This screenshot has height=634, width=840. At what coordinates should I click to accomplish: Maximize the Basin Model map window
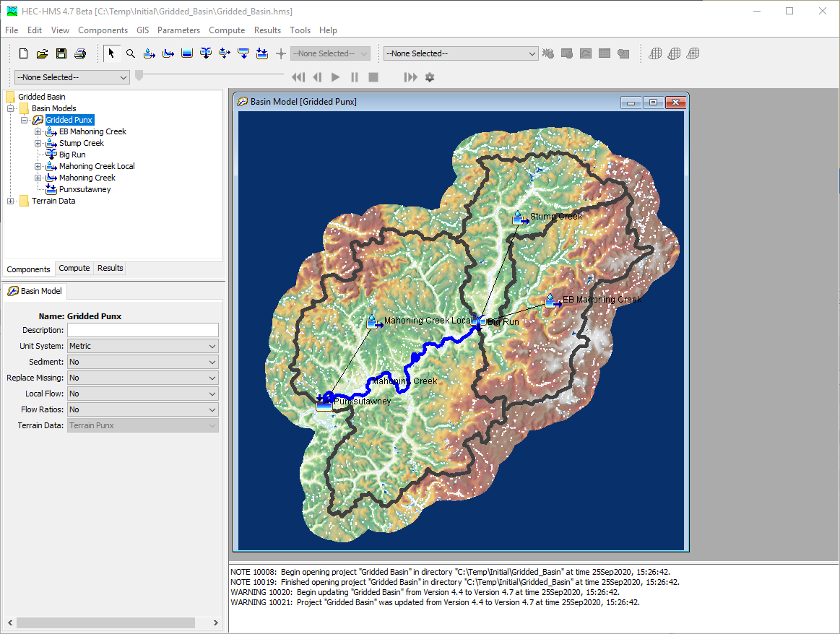tap(653, 103)
